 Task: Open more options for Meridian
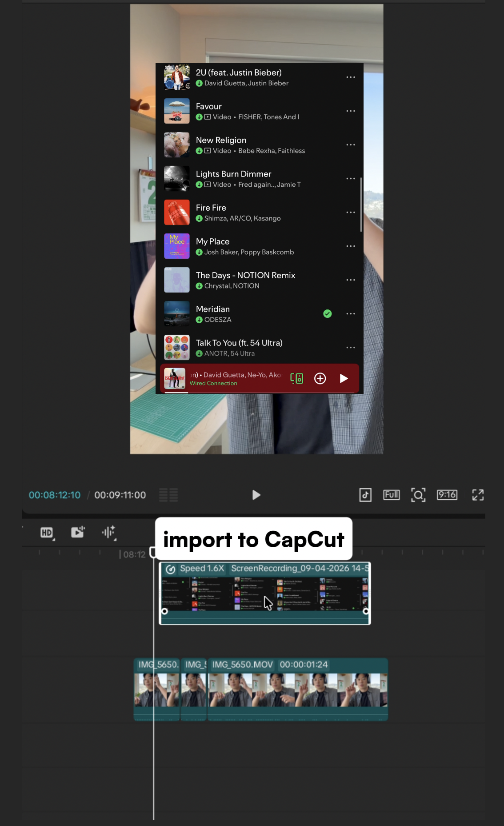351,314
